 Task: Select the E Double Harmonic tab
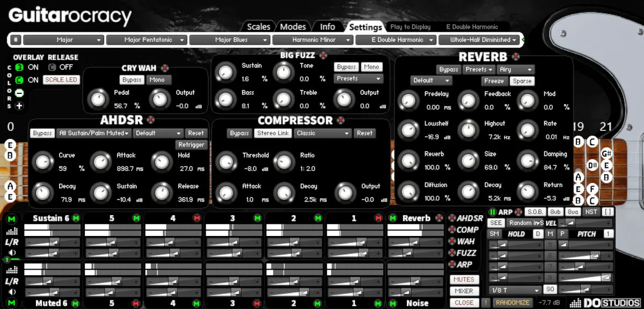click(472, 27)
